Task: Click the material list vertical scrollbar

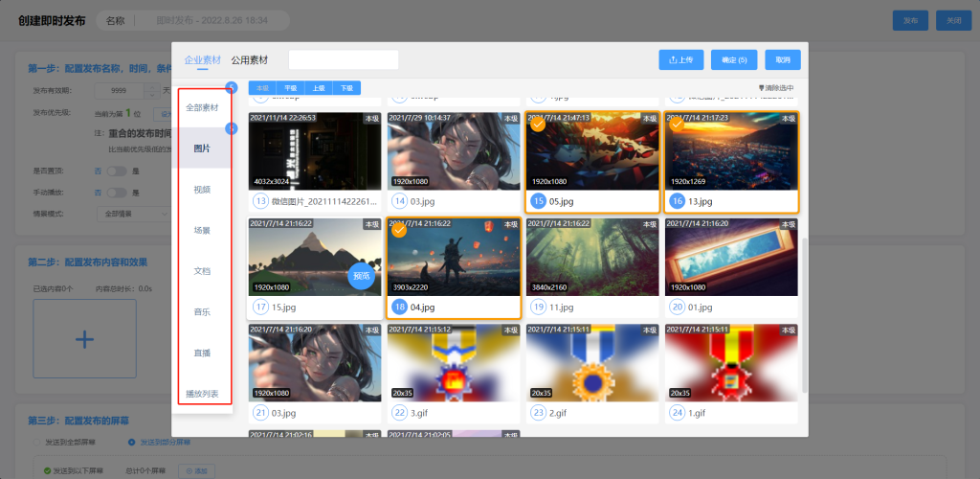Action: pyautogui.click(x=804, y=314)
